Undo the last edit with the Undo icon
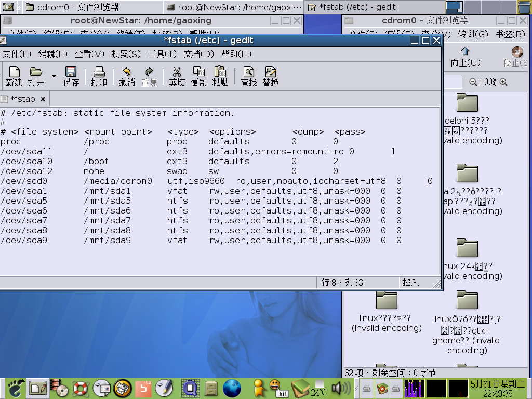 click(127, 76)
